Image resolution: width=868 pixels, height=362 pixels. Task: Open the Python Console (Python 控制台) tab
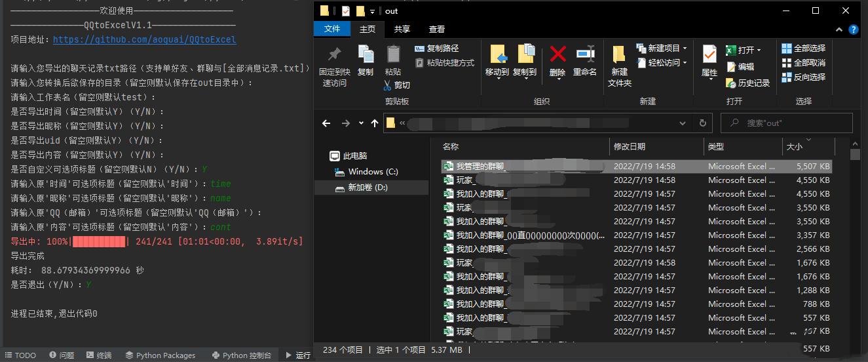tap(242, 355)
